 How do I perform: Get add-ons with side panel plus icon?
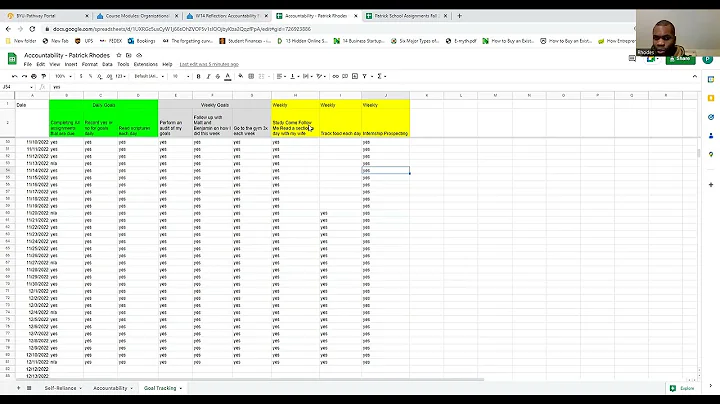(711, 185)
